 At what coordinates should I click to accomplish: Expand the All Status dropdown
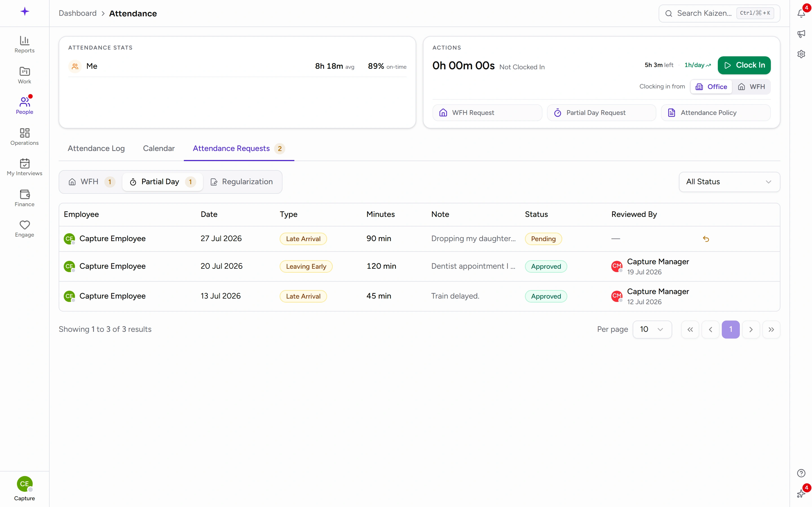point(729,182)
